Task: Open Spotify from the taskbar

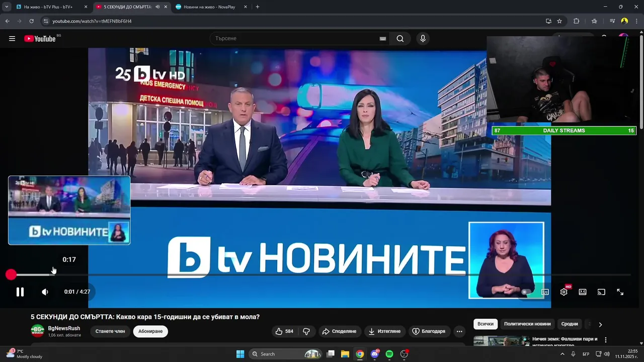Action: [x=389, y=354]
